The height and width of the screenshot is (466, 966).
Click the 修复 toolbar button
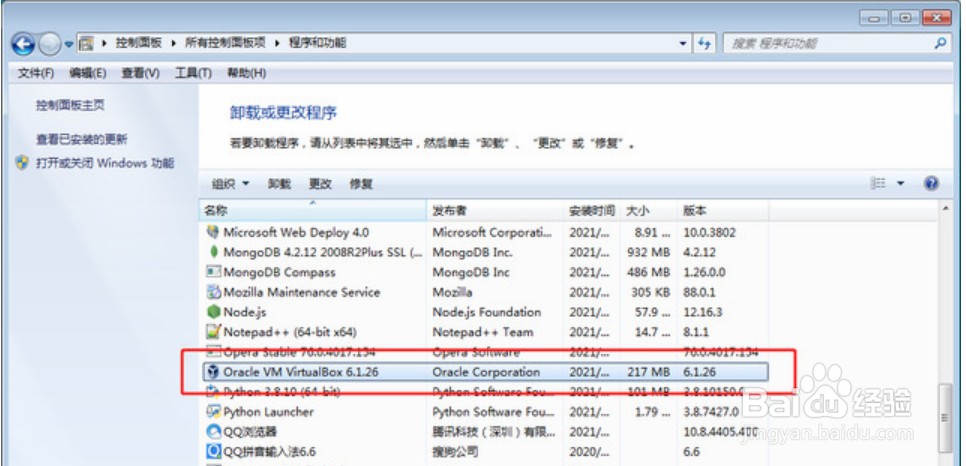click(x=361, y=184)
